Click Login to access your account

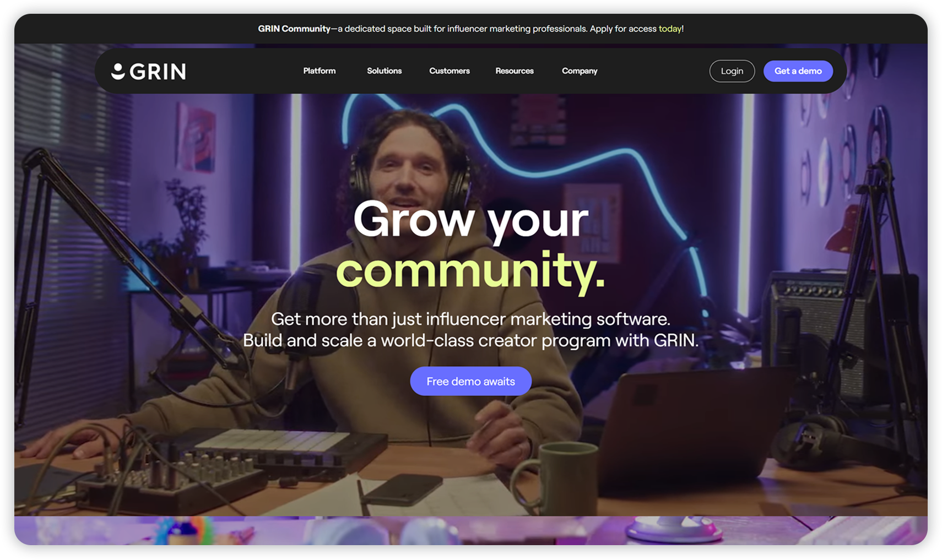tap(732, 70)
